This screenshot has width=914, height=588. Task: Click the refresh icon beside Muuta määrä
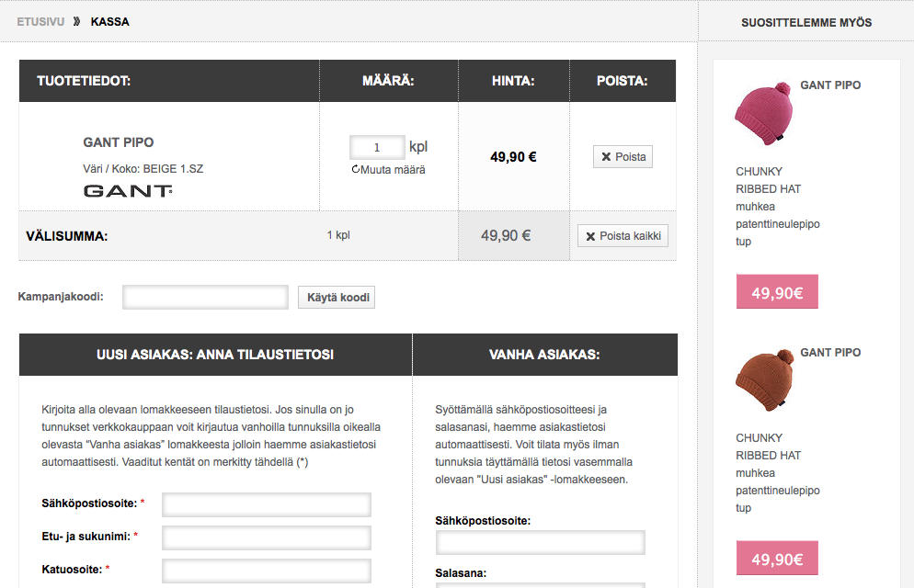click(x=356, y=169)
